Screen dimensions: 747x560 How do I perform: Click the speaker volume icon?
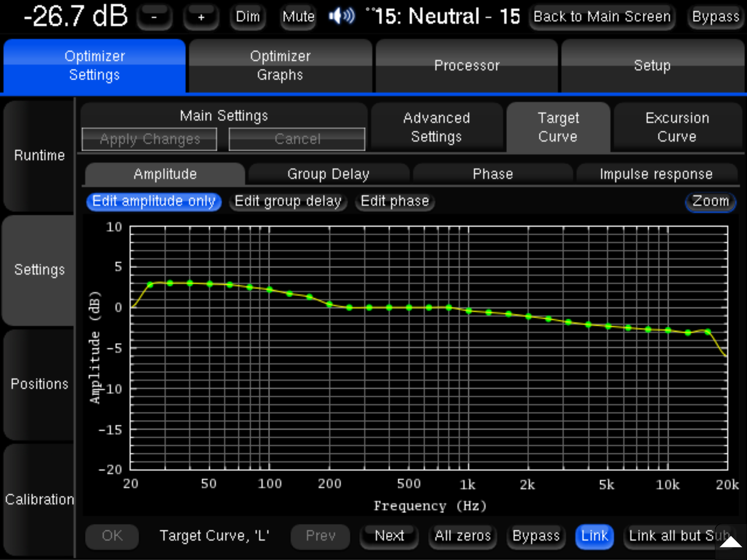342,17
